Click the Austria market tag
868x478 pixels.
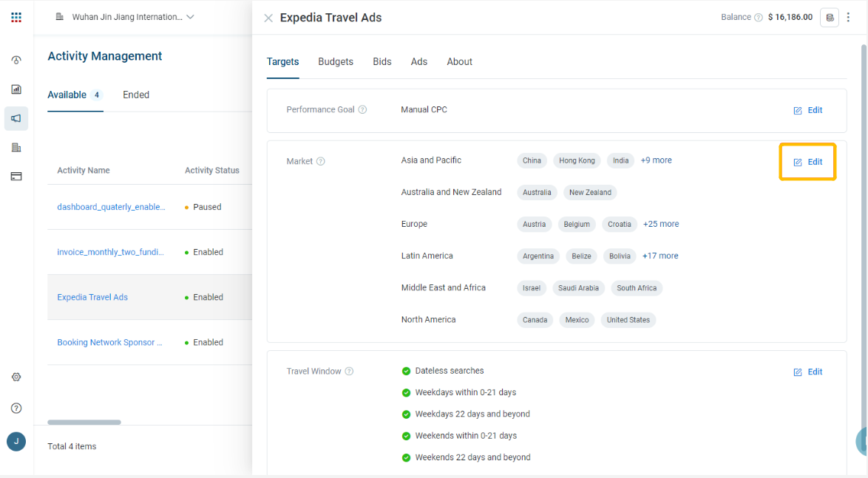[535, 225]
